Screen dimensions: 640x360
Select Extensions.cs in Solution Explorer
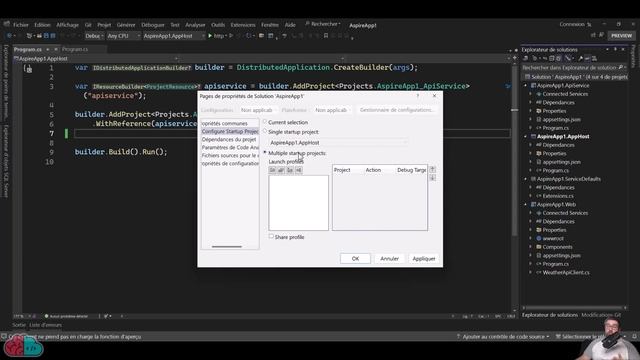pyautogui.click(x=558, y=196)
